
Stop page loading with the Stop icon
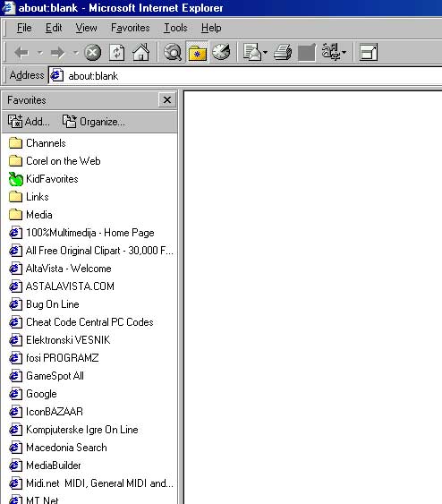click(92, 53)
